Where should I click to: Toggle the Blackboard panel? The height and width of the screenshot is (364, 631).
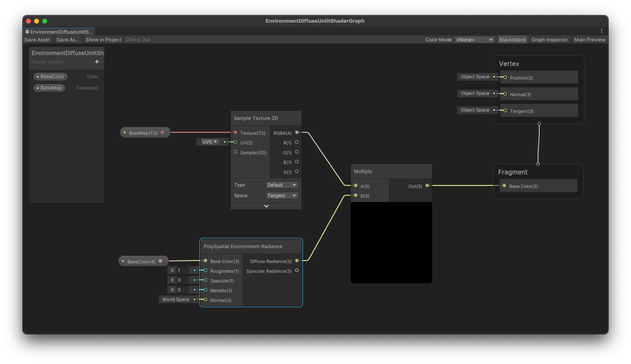512,40
